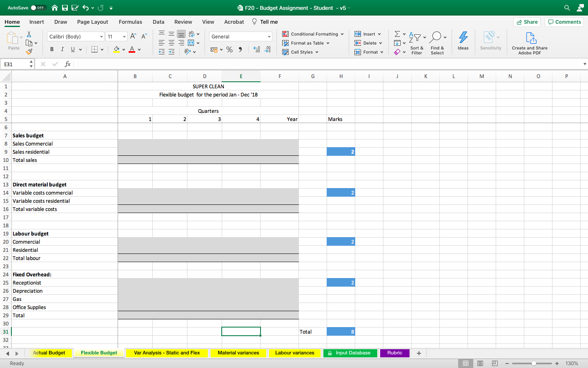Image resolution: width=588 pixels, height=368 pixels.
Task: Open the Comments panel
Action: [x=564, y=22]
